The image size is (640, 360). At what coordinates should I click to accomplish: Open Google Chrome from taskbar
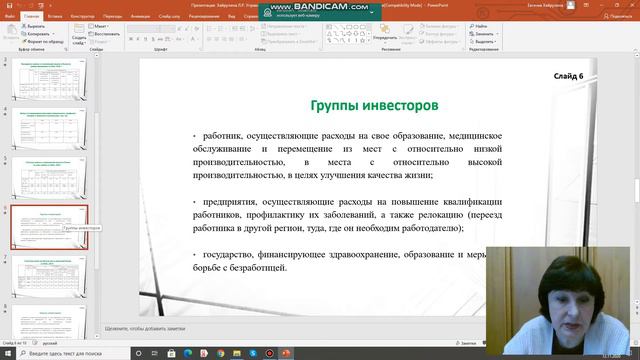(x=221, y=353)
